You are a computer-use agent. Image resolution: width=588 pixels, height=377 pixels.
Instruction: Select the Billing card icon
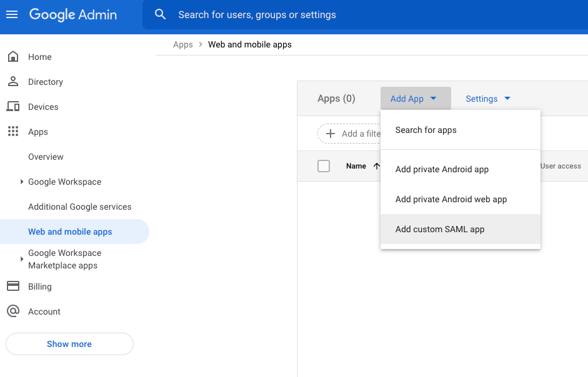13,286
